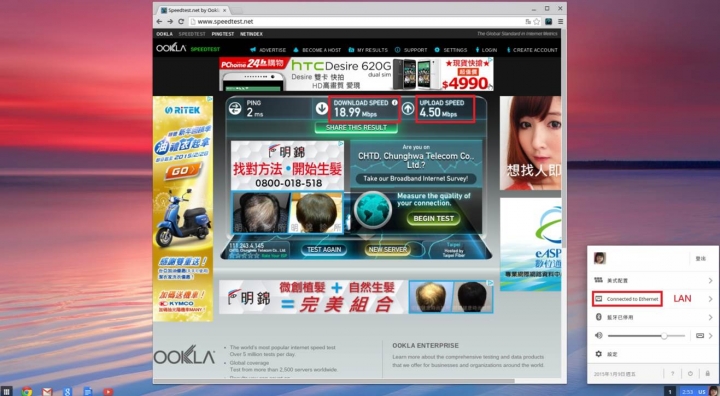
Task: Click BECOME A HOST in the header
Action: click(317, 50)
